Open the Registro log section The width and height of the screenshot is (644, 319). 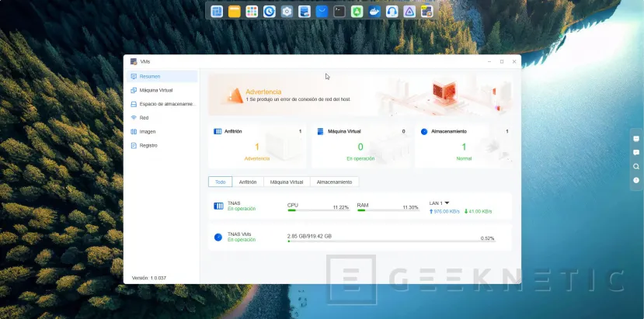[x=148, y=145]
